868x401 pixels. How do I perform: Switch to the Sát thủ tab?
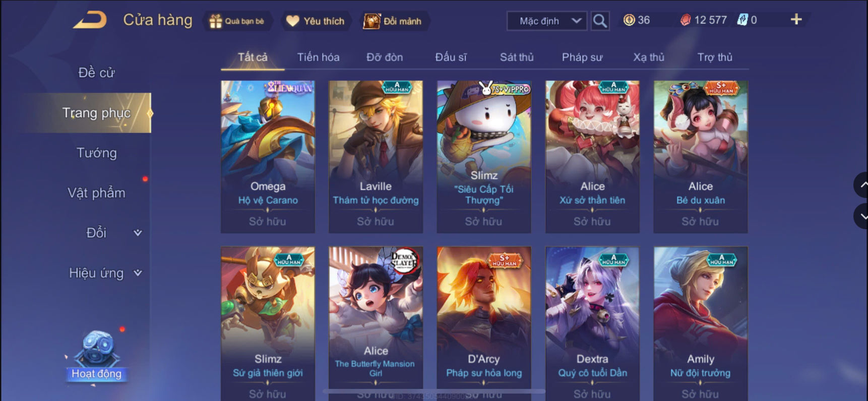tap(517, 57)
